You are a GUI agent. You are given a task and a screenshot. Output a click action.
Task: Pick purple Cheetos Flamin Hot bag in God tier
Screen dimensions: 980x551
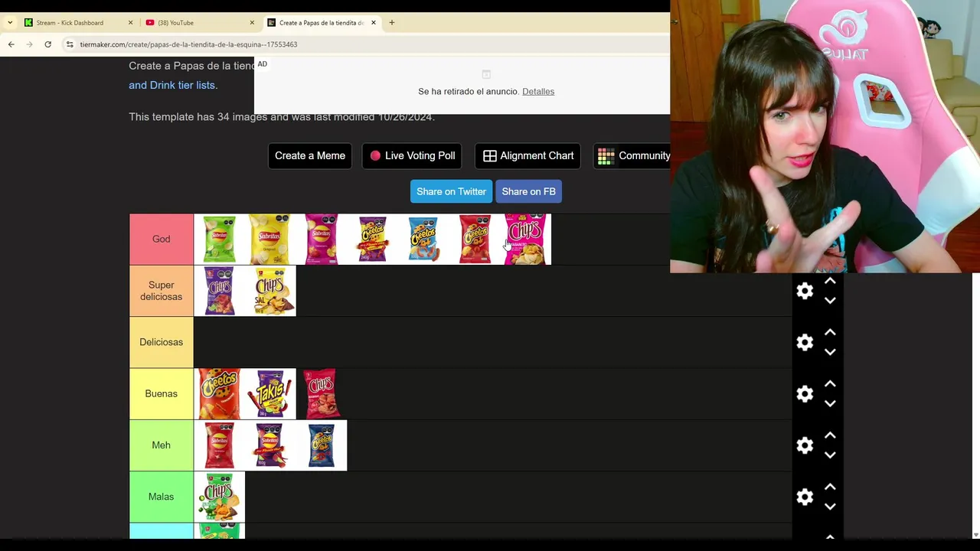pyautogui.click(x=373, y=240)
